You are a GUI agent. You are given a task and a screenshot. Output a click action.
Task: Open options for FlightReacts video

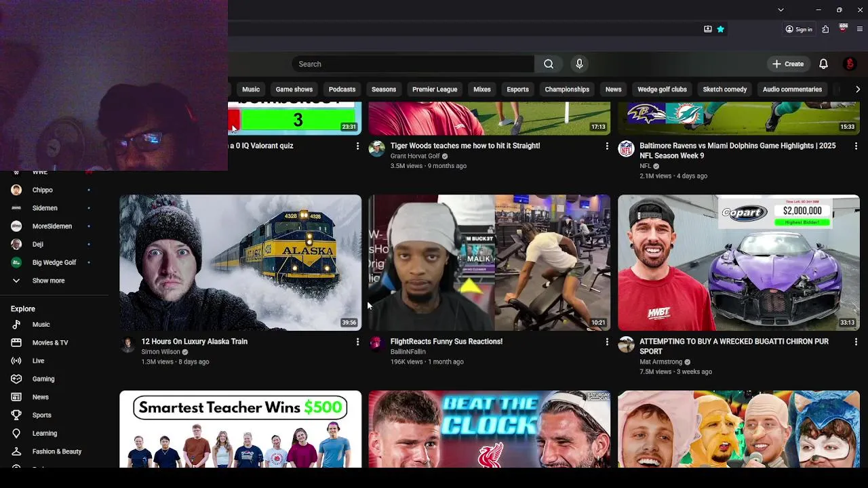(607, 342)
